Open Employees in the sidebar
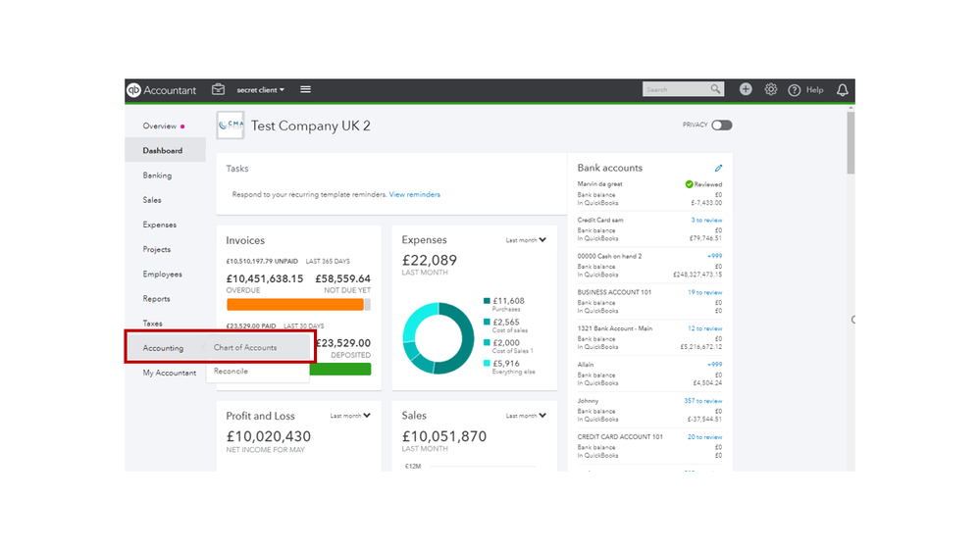 pos(162,275)
